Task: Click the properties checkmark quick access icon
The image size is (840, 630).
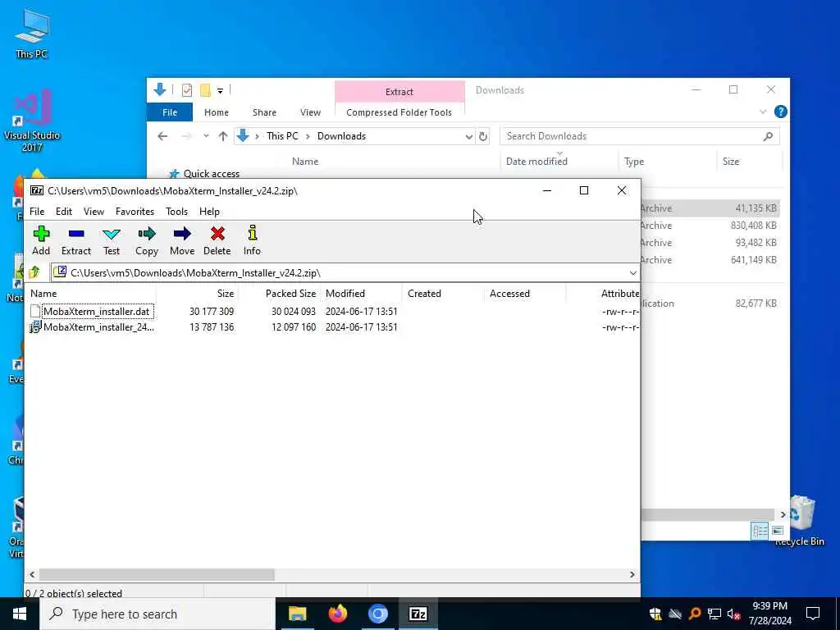Action: click(x=186, y=90)
